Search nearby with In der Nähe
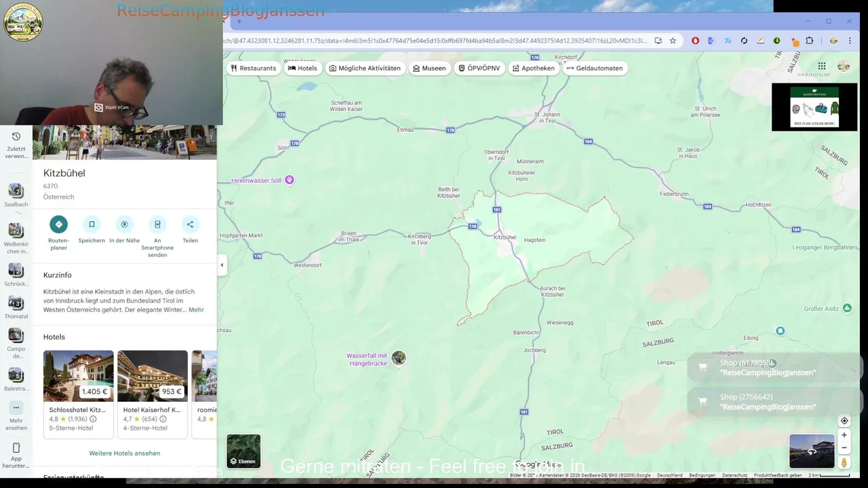The image size is (868, 488). 124,224
